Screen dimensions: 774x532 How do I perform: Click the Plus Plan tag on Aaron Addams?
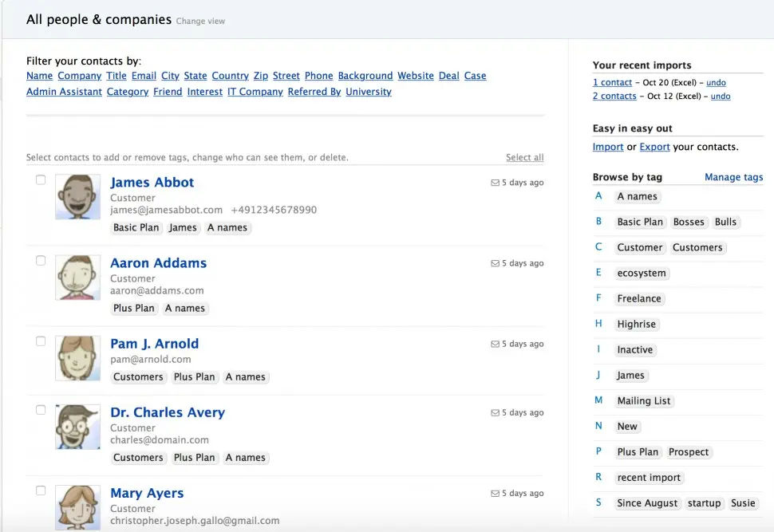click(x=133, y=308)
